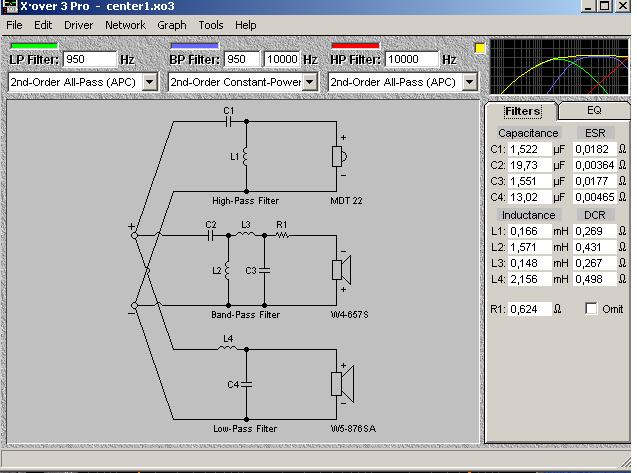Open the Graph menu
637x473 pixels.
(x=171, y=25)
